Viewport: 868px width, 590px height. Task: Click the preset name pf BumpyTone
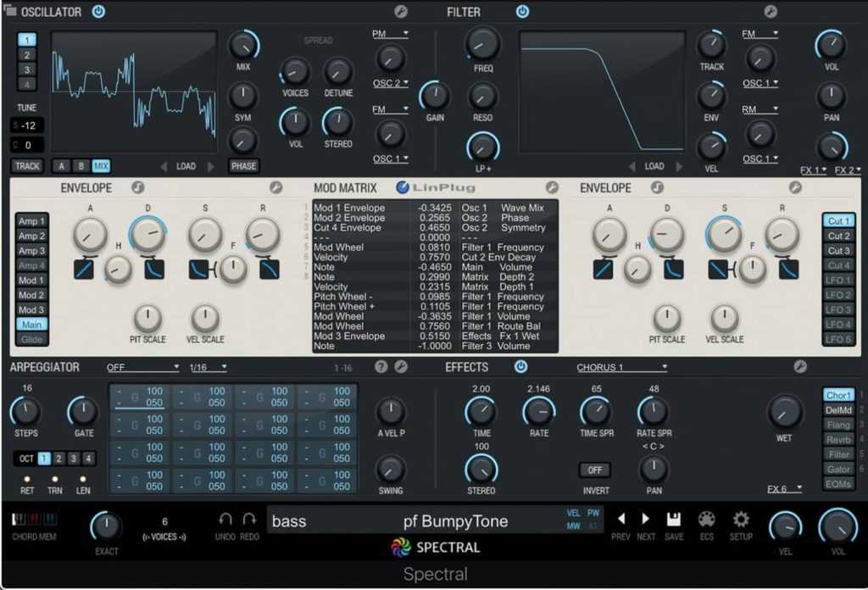(455, 521)
